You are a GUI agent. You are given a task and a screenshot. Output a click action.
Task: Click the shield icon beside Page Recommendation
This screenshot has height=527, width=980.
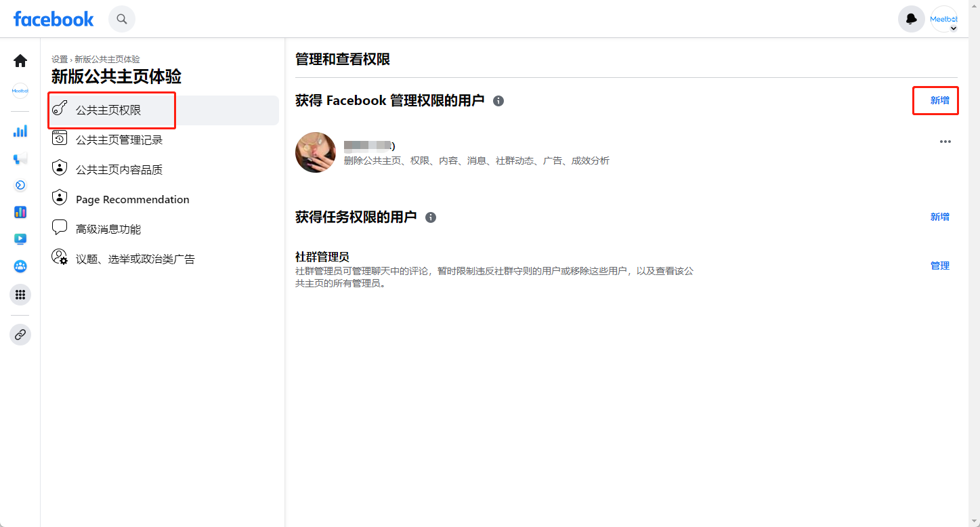click(x=60, y=197)
